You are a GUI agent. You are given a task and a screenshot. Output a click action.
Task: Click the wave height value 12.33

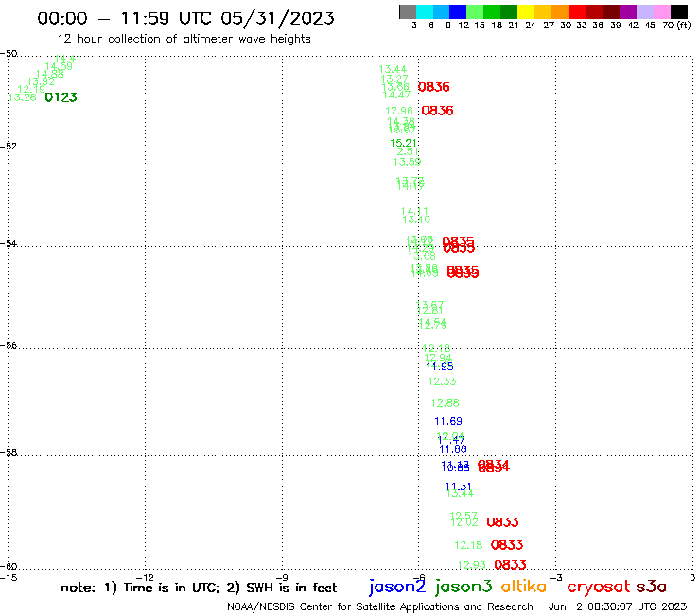coord(442,381)
